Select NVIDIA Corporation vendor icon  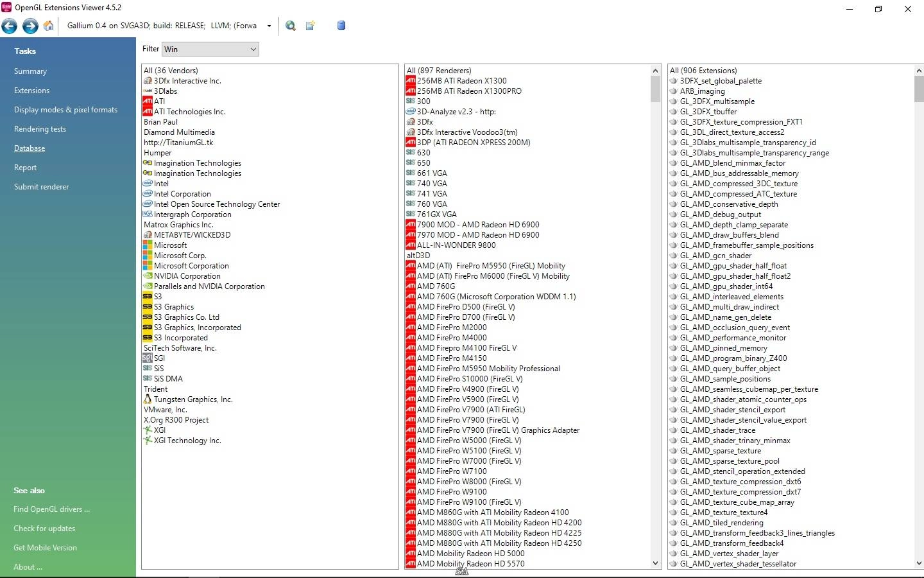[148, 276]
